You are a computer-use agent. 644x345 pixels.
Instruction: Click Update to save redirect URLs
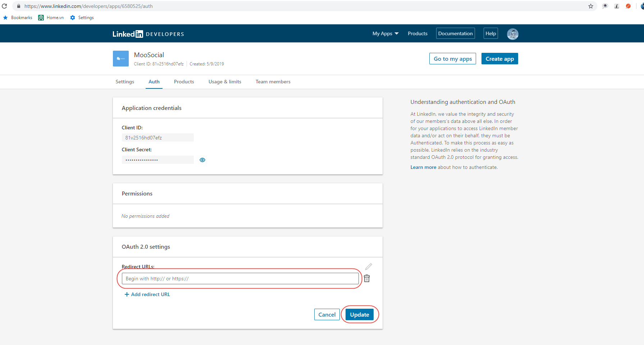point(360,314)
